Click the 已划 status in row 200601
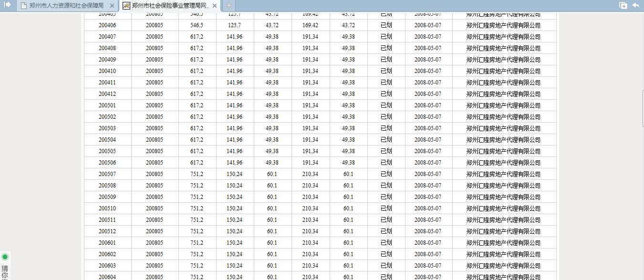644x280 pixels. click(x=386, y=243)
